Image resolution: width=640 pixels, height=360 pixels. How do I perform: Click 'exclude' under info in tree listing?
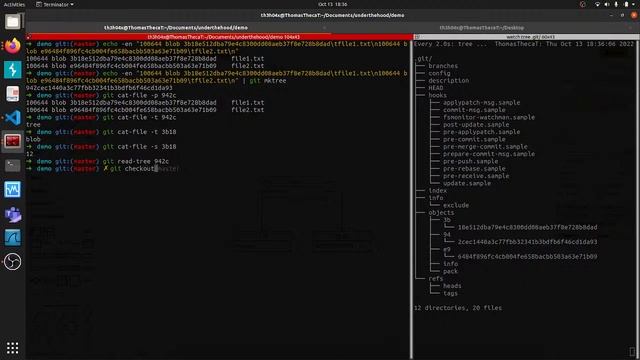click(456, 205)
